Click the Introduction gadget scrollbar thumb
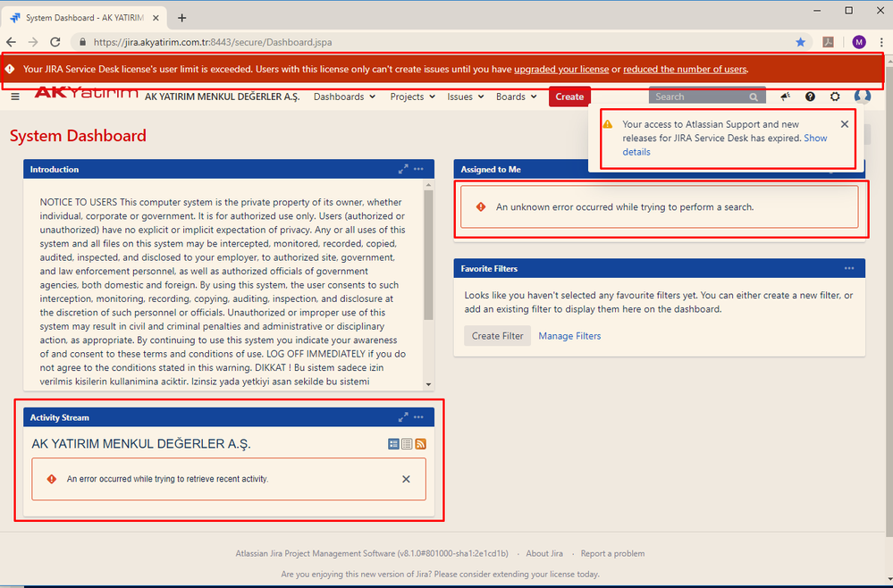This screenshot has height=588, width=893. pyautogui.click(x=429, y=255)
